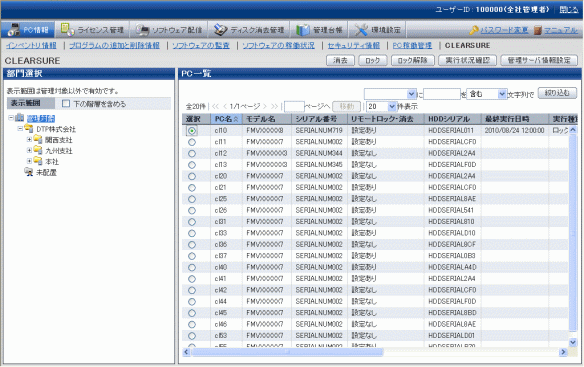Open the ライセンス管理 tab
Image resolution: width=584 pixels, height=367 pixels.
click(x=92, y=30)
